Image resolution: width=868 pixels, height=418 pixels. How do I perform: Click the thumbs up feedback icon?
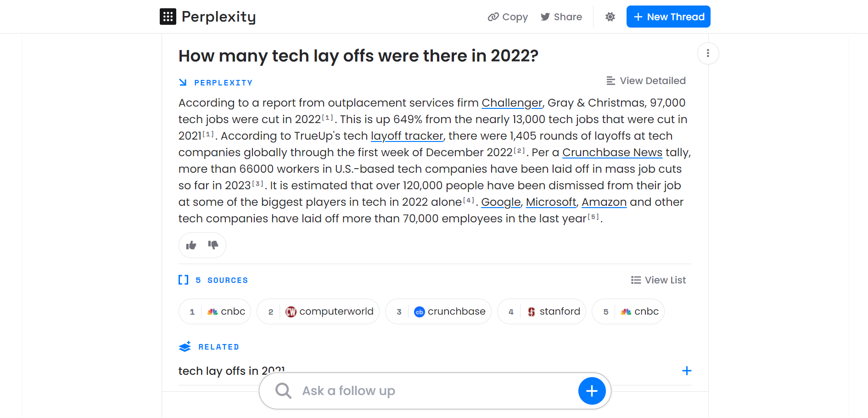191,245
